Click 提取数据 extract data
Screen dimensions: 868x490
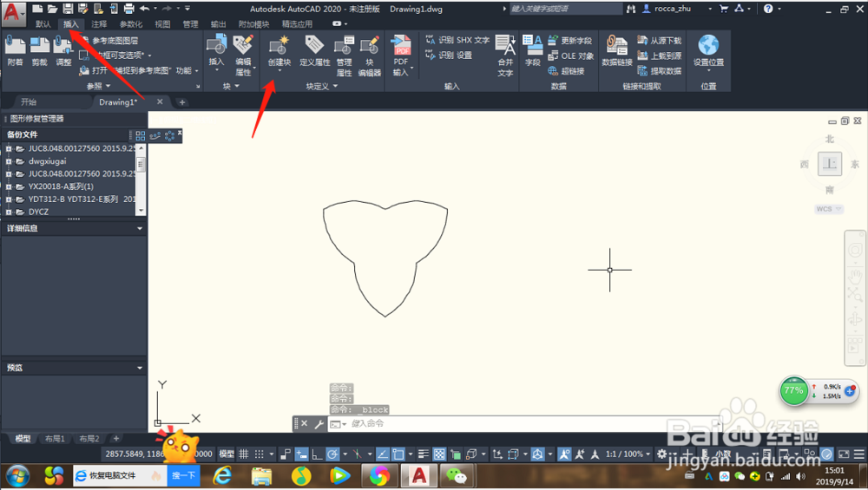click(x=660, y=71)
